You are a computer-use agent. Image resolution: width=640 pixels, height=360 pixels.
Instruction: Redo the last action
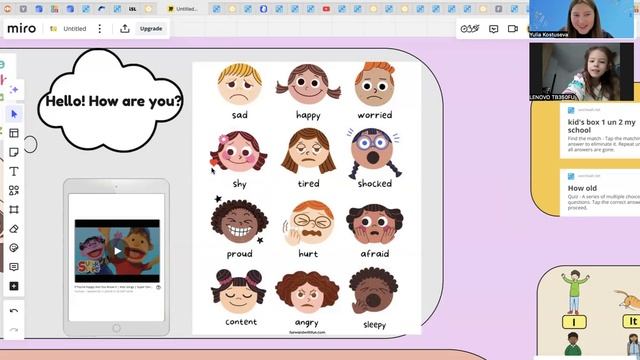(14, 330)
